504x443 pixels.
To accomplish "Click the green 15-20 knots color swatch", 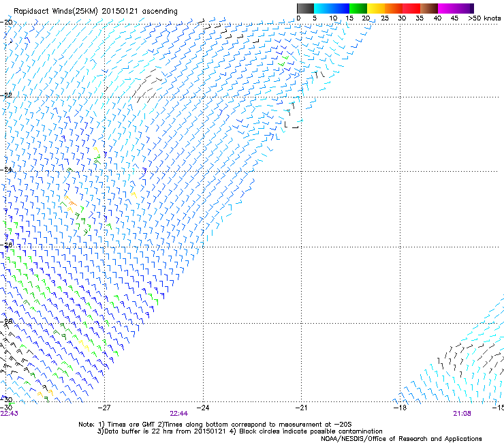I will [x=358, y=8].
